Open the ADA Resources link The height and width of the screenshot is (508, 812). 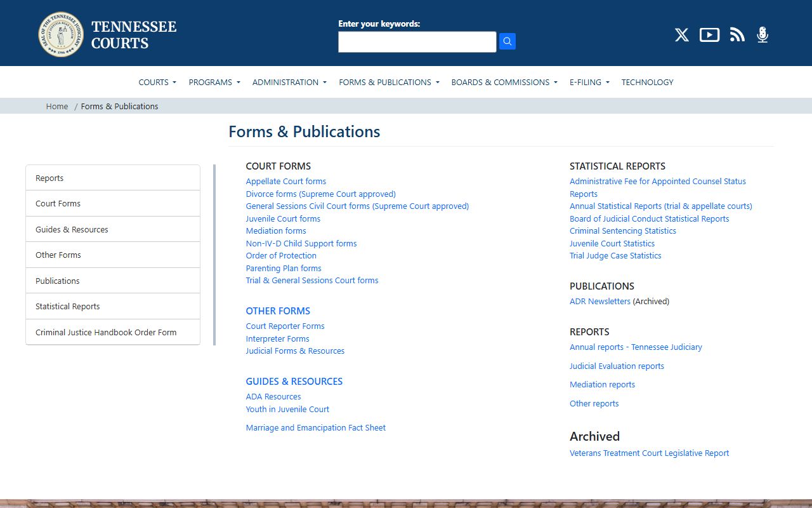[x=273, y=396]
